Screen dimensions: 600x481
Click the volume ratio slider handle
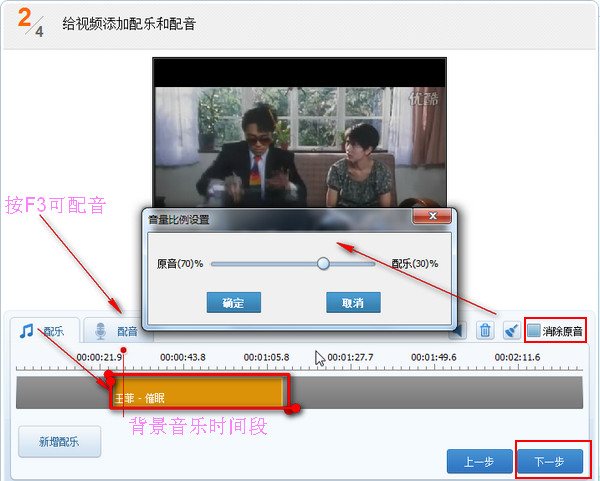pos(323,263)
